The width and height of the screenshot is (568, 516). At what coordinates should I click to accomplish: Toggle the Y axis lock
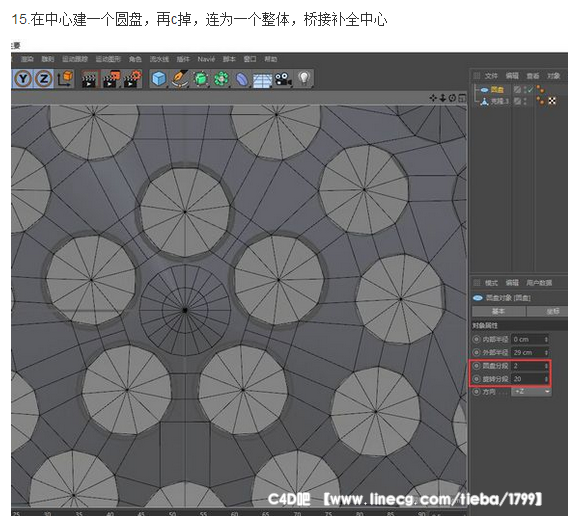click(23, 79)
